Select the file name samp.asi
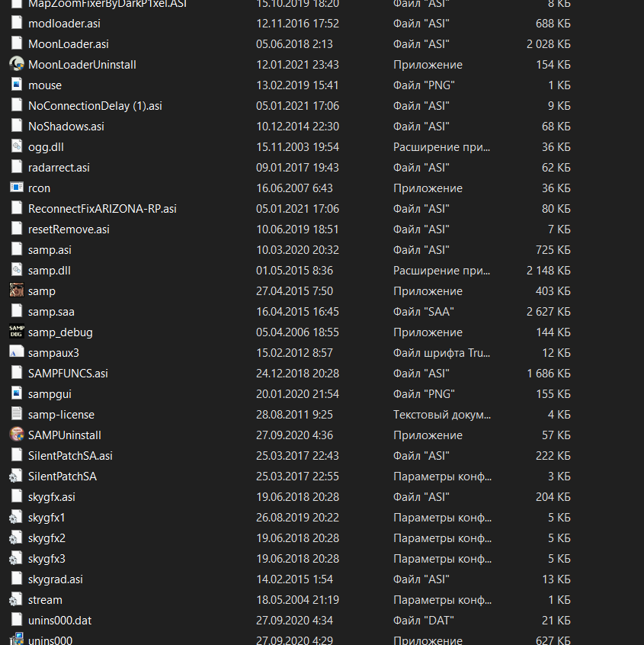Image resolution: width=644 pixels, height=645 pixels. (x=50, y=250)
